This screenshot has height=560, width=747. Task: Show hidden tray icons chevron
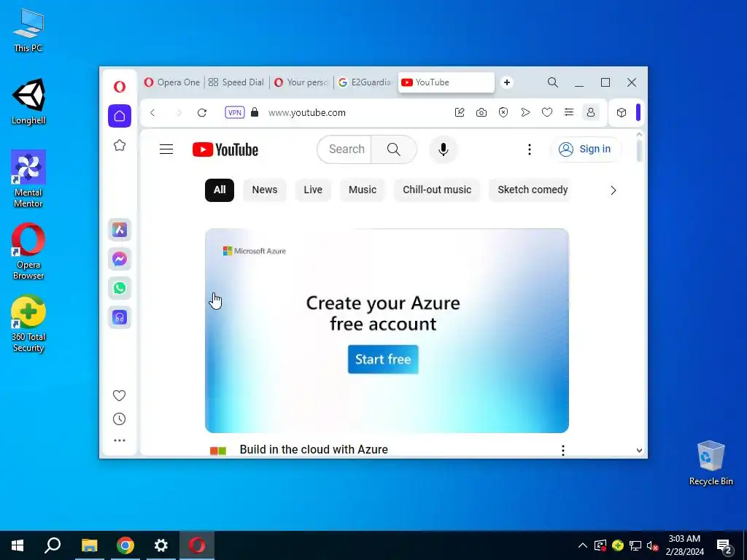(583, 545)
